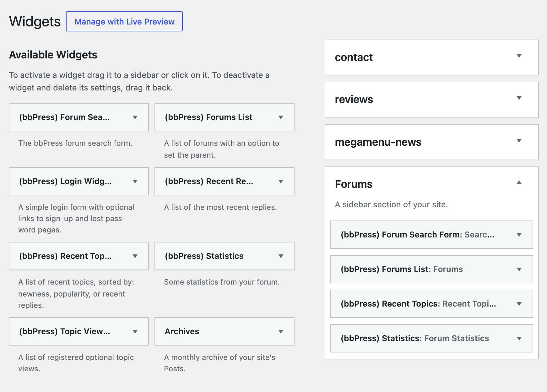Open Forums List: Forums settings arrow

coord(519,269)
